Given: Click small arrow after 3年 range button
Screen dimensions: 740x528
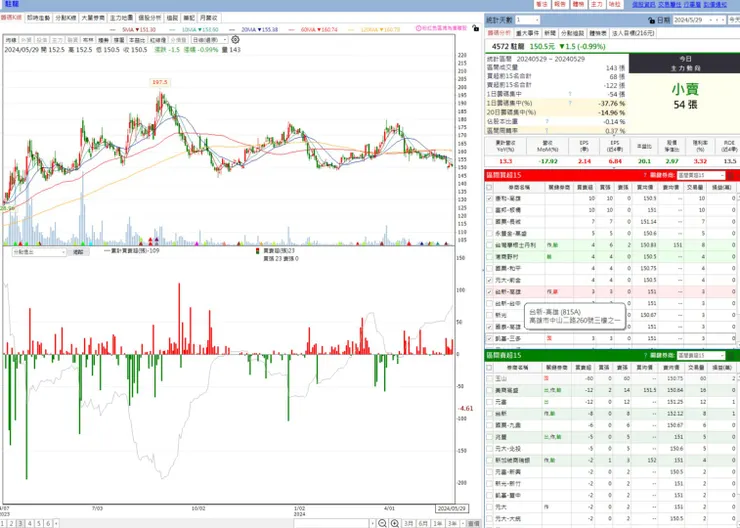Looking at the screenshot, I should [x=462, y=523].
